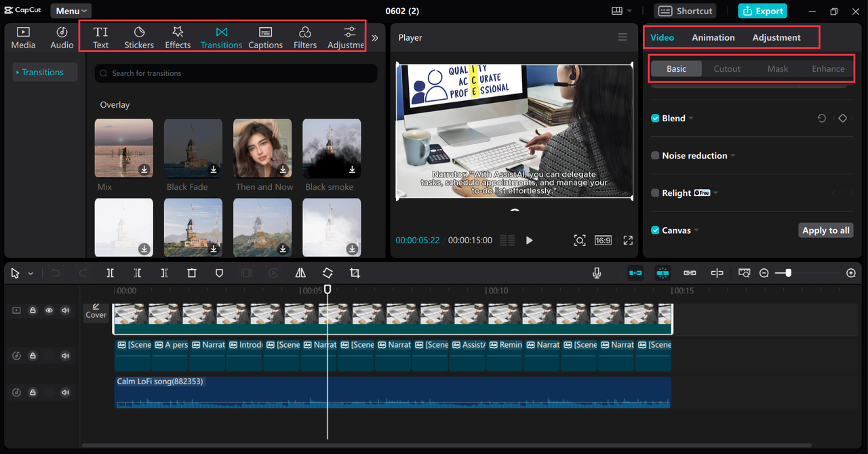This screenshot has width=868, height=454.
Task: Toggle auto snapping in timeline toolbar
Action: click(663, 273)
